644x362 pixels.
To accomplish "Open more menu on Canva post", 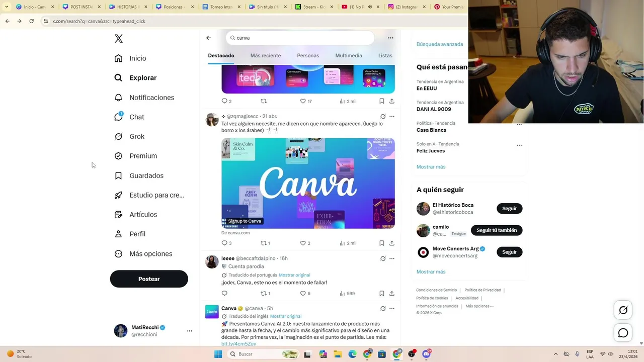I will coord(392,308).
